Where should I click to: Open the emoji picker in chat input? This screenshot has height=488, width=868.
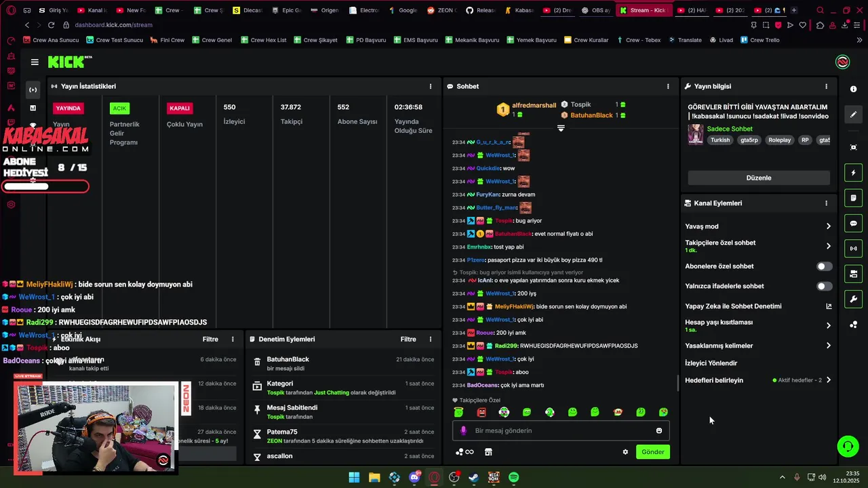(659, 430)
